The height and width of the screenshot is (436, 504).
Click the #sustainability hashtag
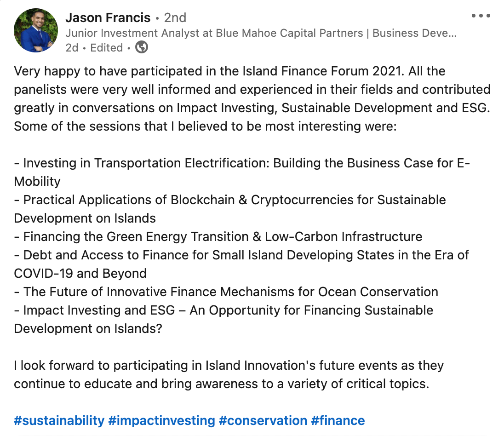(x=59, y=420)
